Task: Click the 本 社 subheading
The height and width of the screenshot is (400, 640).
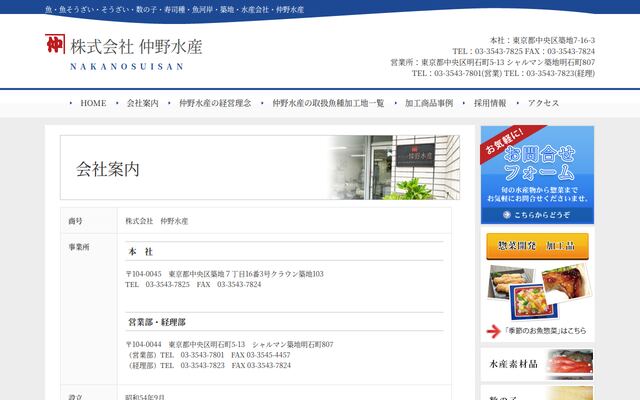Action: tap(140, 252)
